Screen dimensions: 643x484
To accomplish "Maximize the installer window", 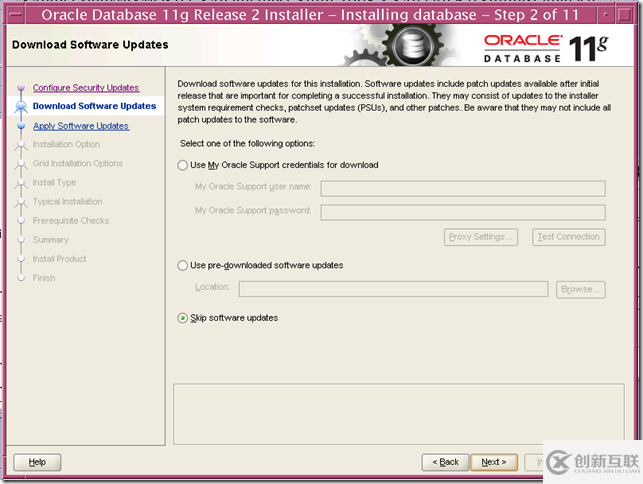I will (624, 15).
